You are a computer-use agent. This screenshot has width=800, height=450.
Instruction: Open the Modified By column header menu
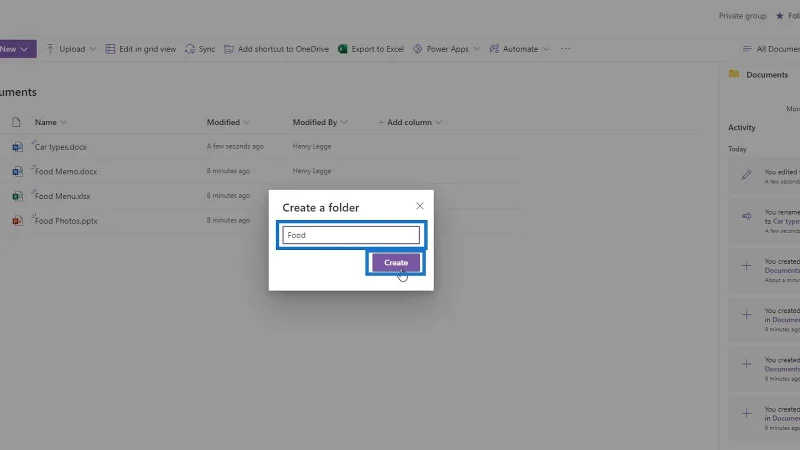320,122
